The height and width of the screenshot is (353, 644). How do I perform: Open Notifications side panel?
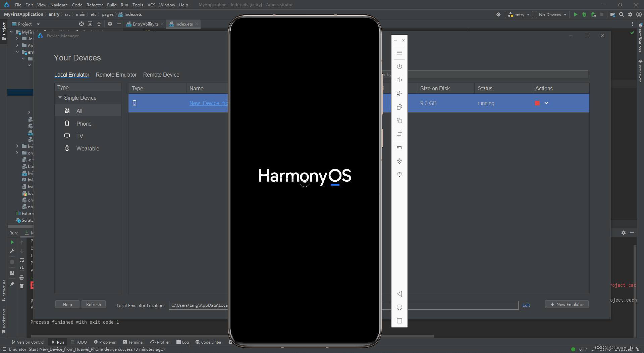640,38
